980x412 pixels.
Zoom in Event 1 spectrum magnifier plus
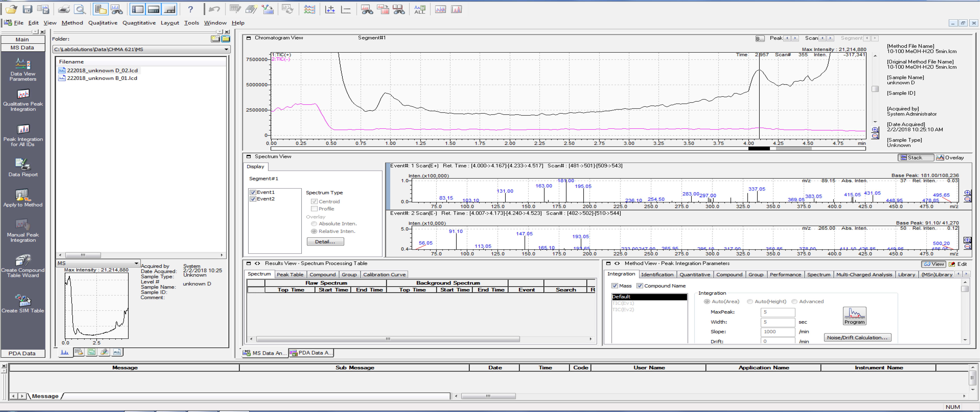(x=967, y=193)
